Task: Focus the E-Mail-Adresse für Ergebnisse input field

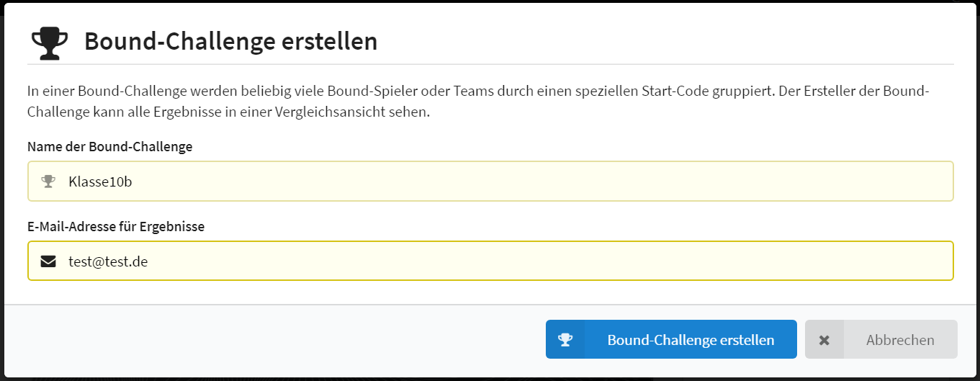Action: tap(490, 261)
